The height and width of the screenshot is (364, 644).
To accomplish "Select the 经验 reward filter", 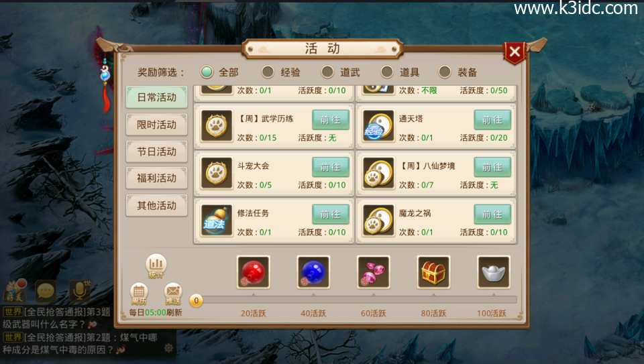I will (281, 72).
